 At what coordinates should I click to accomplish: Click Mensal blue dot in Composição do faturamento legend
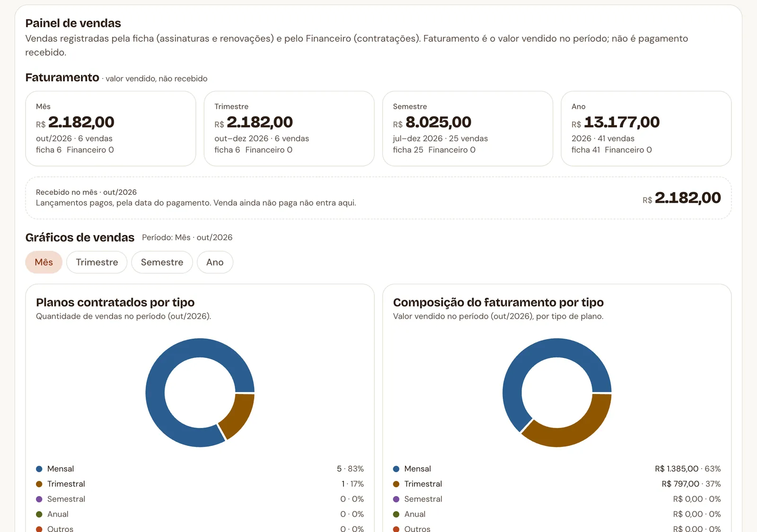click(396, 469)
